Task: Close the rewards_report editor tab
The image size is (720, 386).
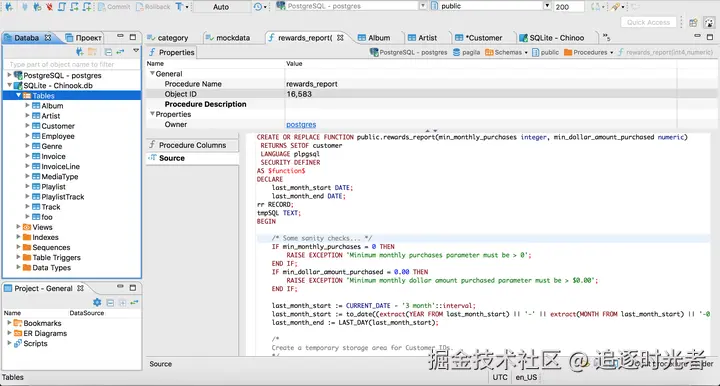Action: point(340,38)
